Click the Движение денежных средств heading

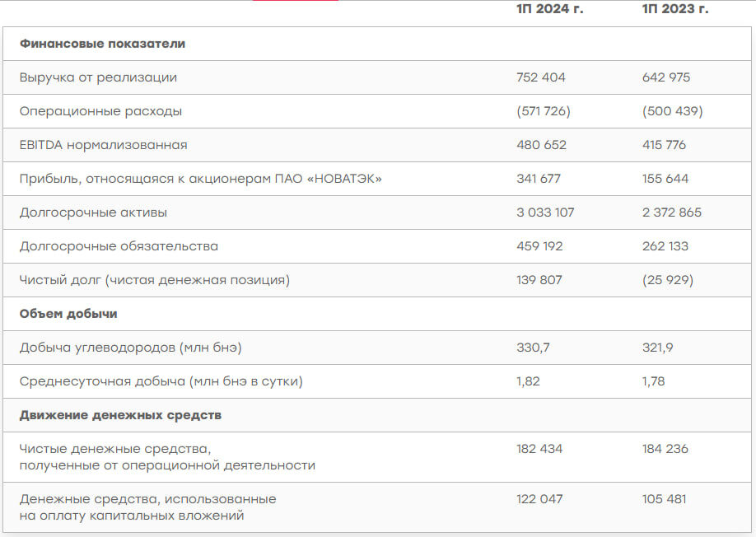click(120, 415)
